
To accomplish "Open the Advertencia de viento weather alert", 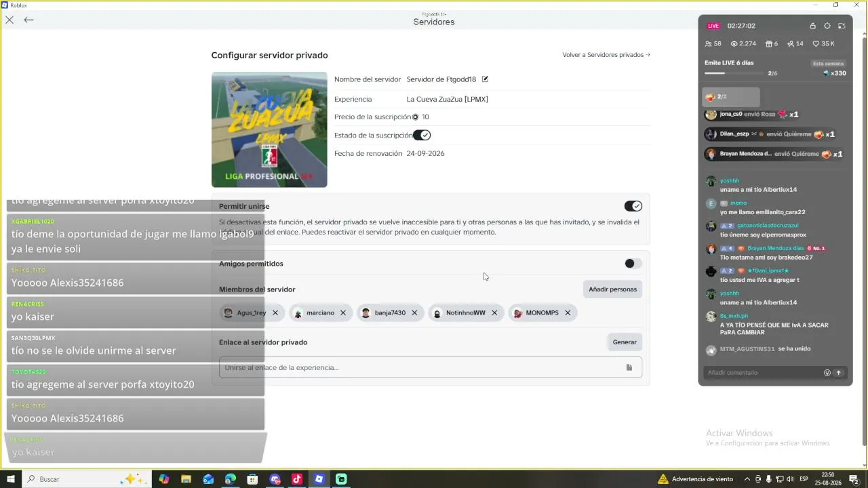I will [695, 479].
